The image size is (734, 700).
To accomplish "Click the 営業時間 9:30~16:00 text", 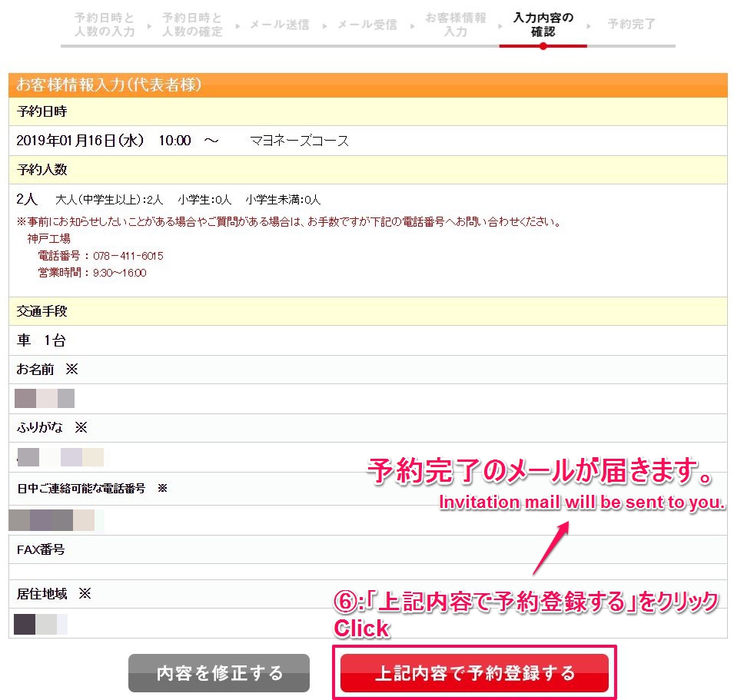I will 92,273.
